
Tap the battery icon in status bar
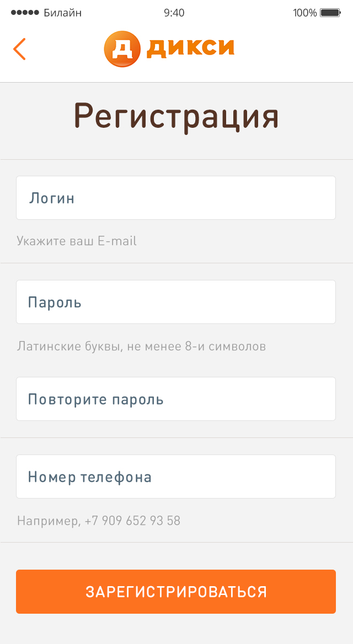[330, 13]
